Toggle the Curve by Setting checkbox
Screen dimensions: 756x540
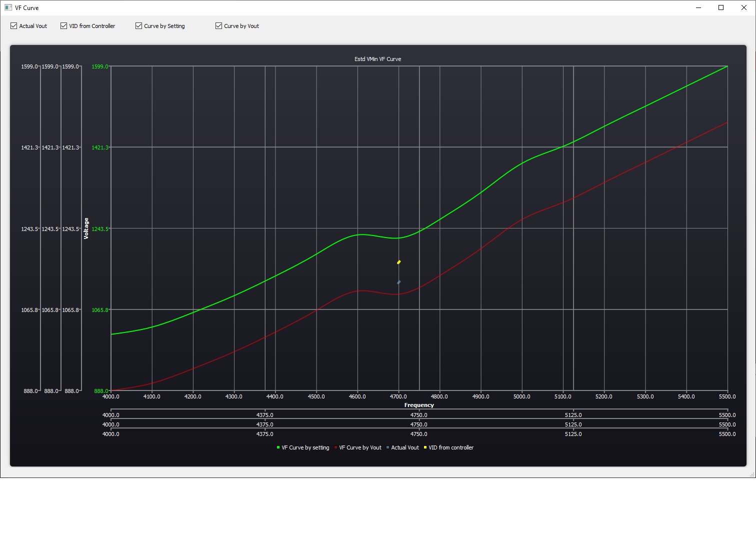(x=138, y=25)
